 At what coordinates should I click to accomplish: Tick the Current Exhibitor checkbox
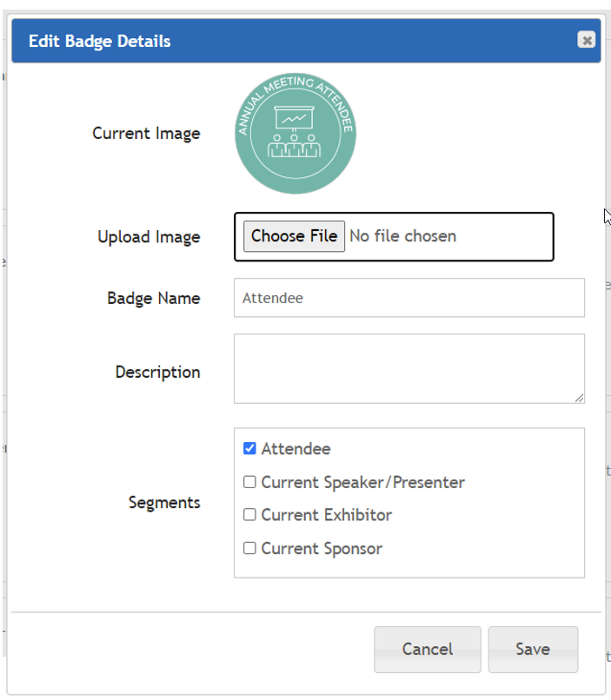pyautogui.click(x=249, y=515)
